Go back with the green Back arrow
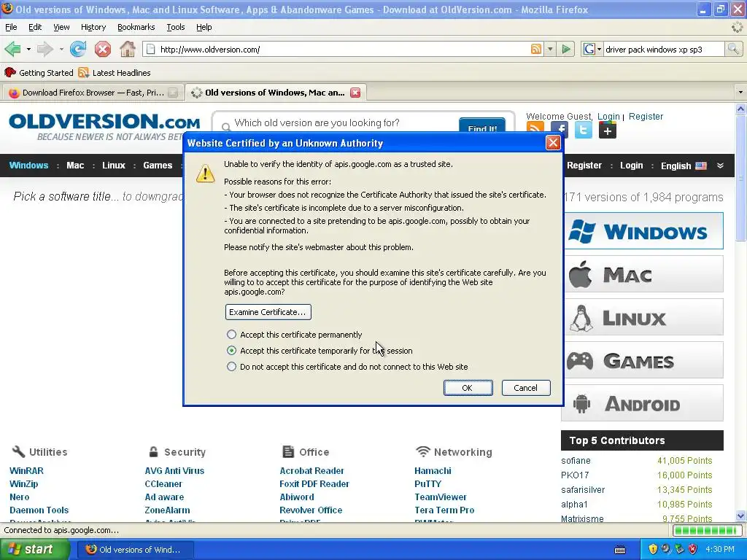The height and width of the screenshot is (560, 747). pos(12,49)
